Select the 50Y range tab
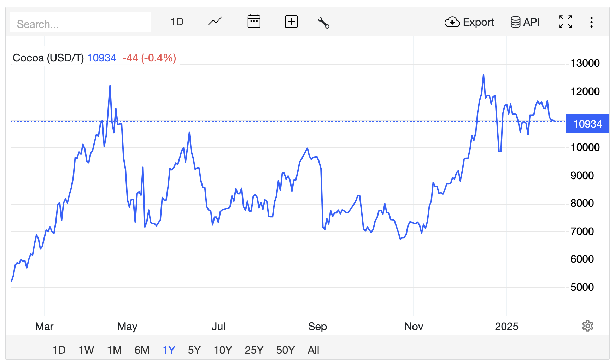This screenshot has width=615, height=364. point(286,350)
